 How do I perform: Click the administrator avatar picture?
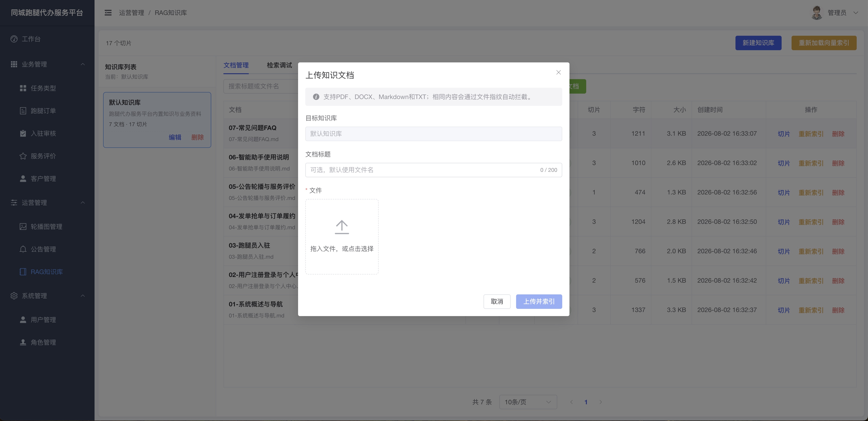(816, 13)
